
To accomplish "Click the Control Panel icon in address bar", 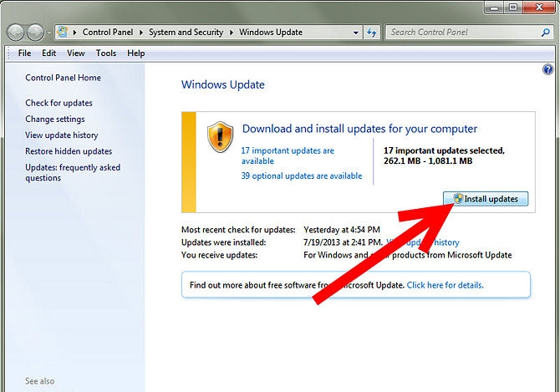I will click(63, 32).
